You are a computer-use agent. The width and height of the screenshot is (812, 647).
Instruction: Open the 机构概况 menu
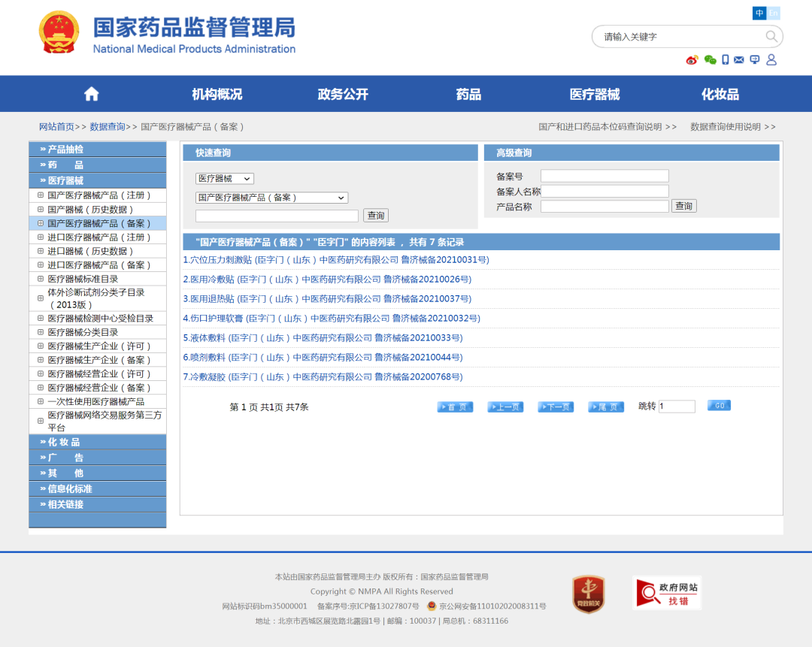217,94
